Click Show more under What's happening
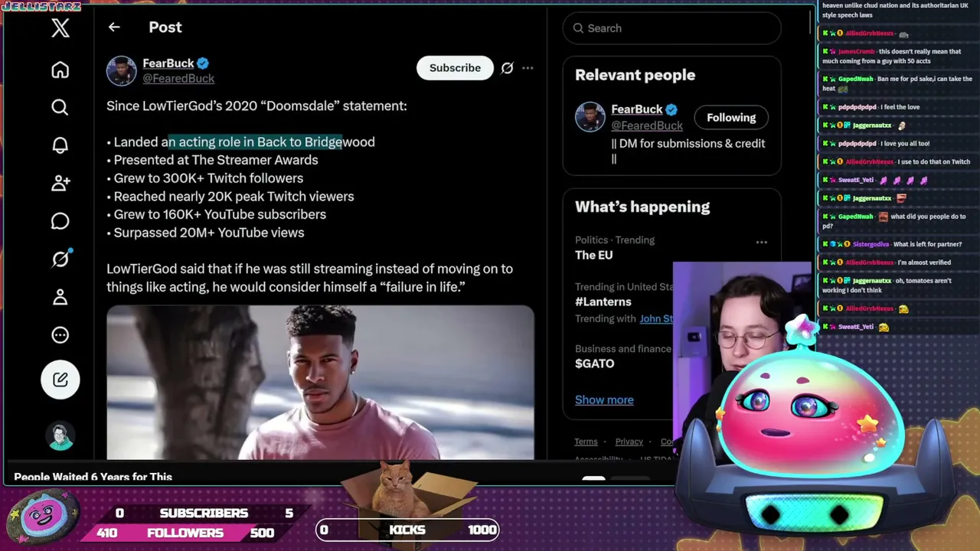This screenshot has height=551, width=980. coord(604,400)
